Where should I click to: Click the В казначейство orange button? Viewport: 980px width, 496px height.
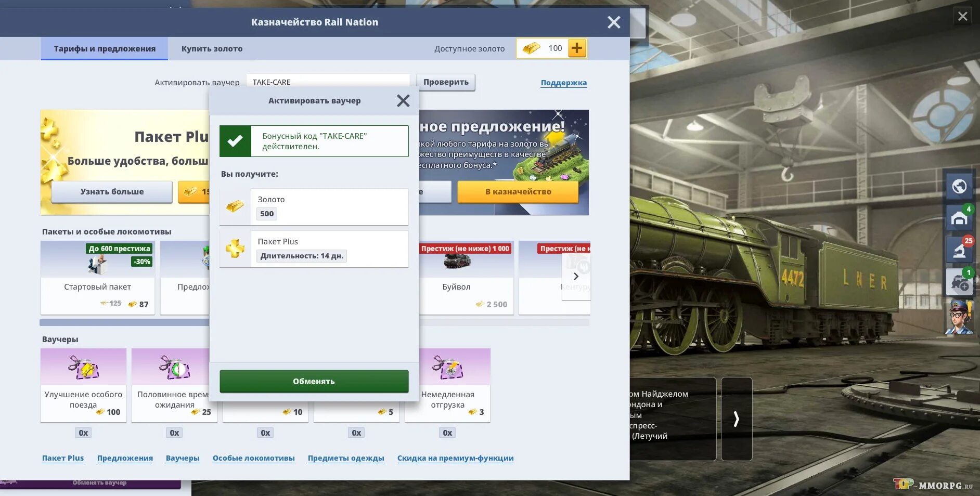[x=518, y=191]
